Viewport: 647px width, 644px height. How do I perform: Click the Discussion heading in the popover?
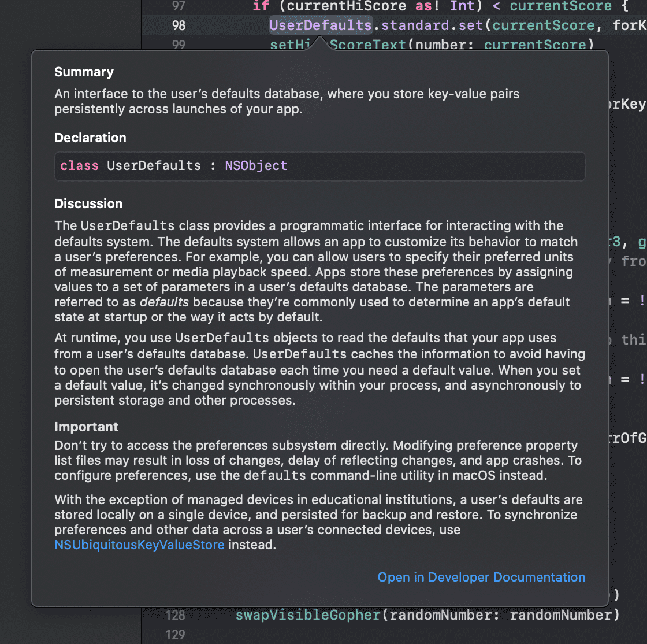point(88,203)
